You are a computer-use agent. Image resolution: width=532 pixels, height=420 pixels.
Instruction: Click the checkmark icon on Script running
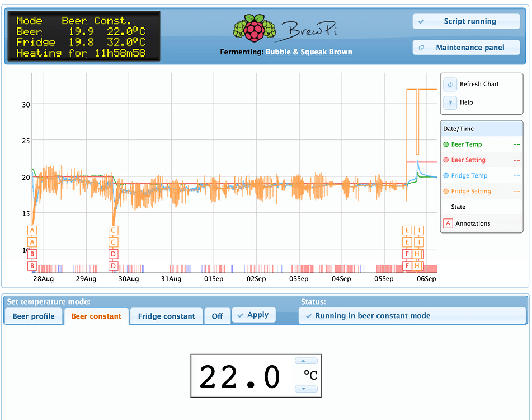[x=422, y=21]
